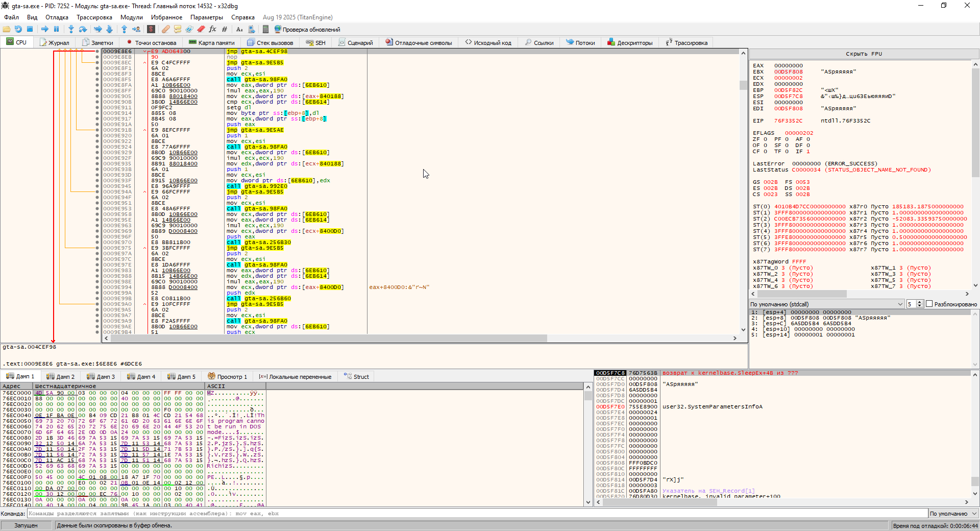Image resolution: width=980 pixels, height=531 pixels.
Task: Increase the argument count stepper
Action: (920, 302)
